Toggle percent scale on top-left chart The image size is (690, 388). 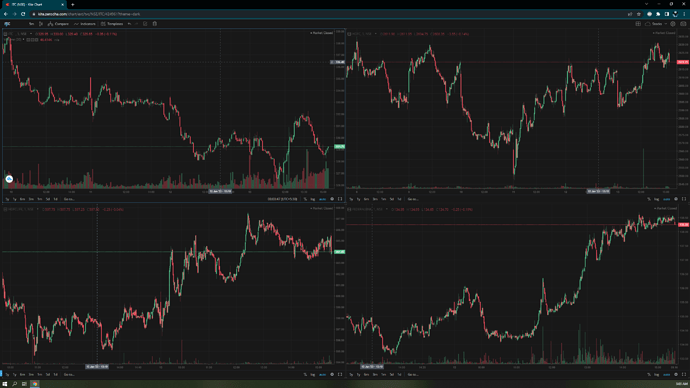305,199
